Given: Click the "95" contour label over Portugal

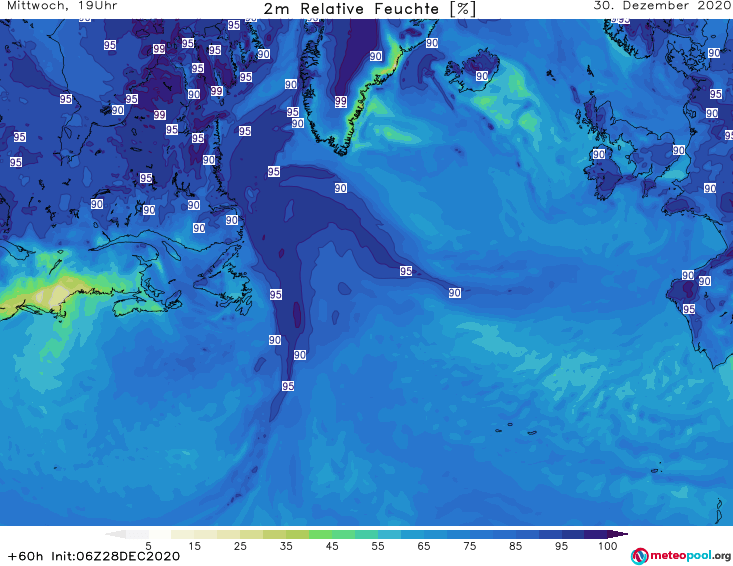Looking at the screenshot, I should point(689,309).
